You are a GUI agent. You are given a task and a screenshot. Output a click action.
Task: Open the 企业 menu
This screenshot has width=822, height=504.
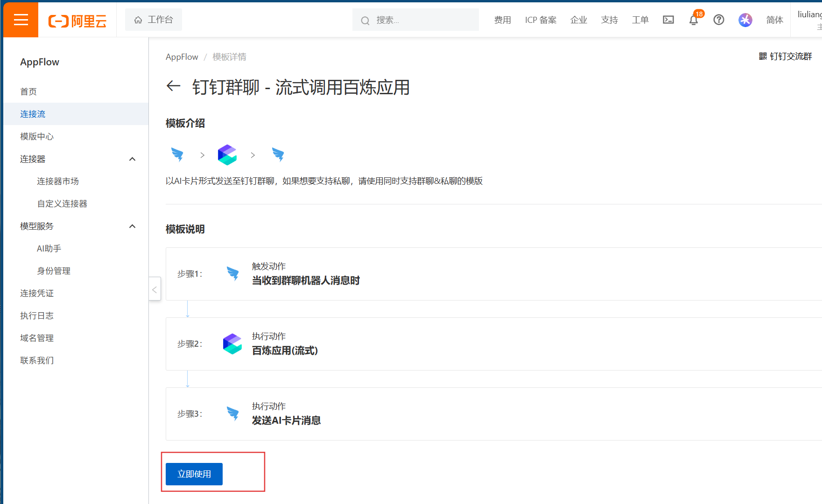point(579,20)
